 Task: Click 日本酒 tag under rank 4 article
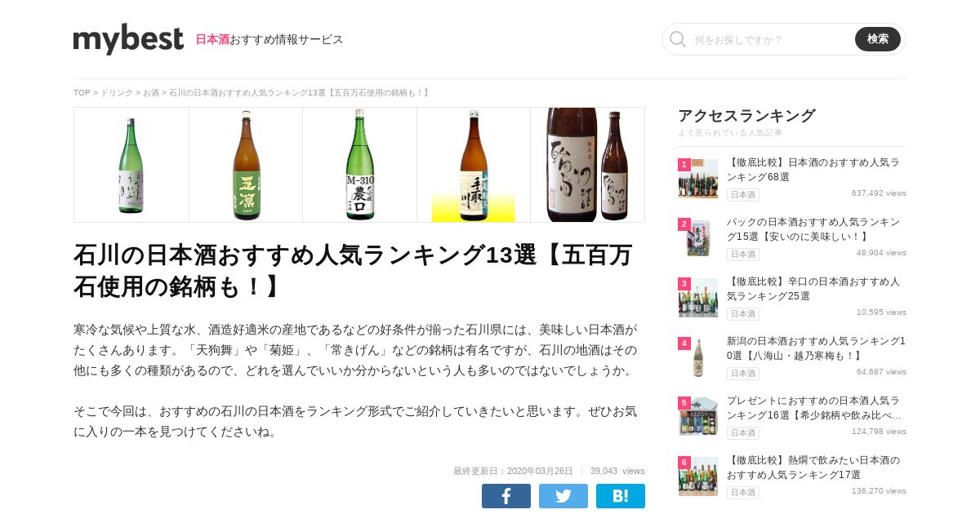click(x=743, y=374)
